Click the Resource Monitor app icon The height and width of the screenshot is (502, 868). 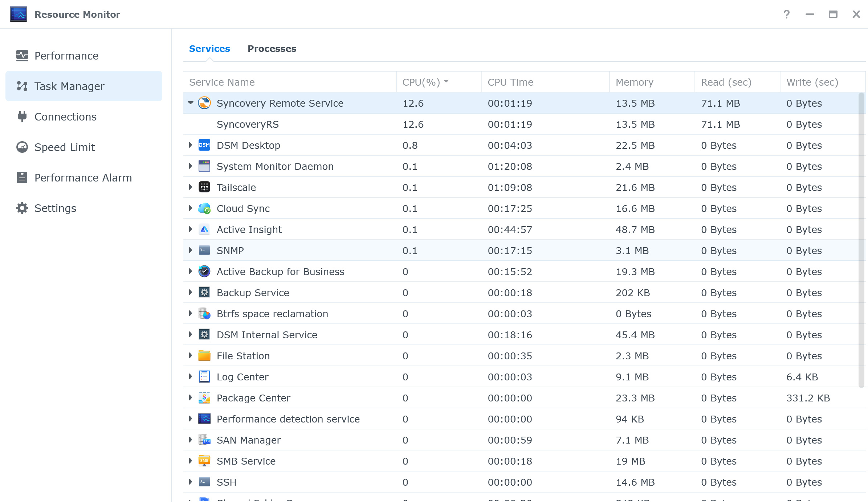(19, 14)
